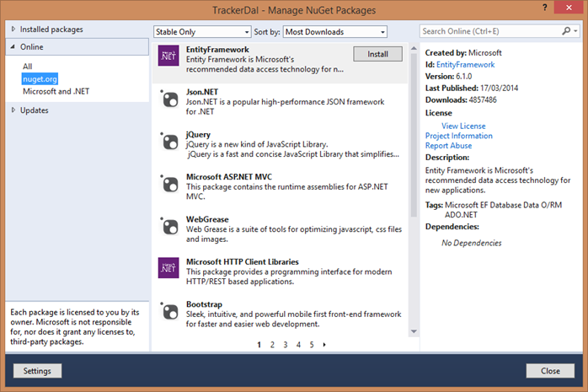Select the Microsoft HTTP Client Libraries title

243,261
